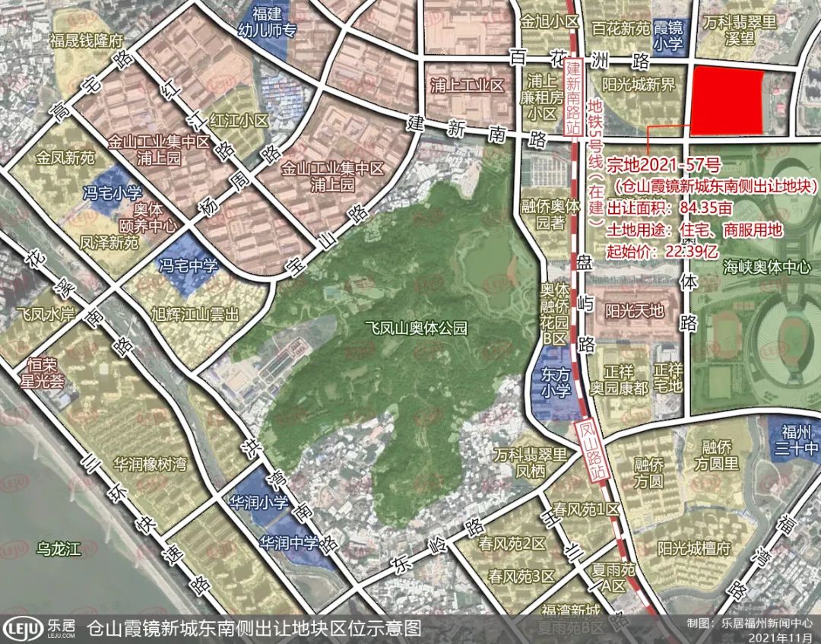Click the 福晟钱隆府 label
This screenshot has height=644, width=821.
86,40
